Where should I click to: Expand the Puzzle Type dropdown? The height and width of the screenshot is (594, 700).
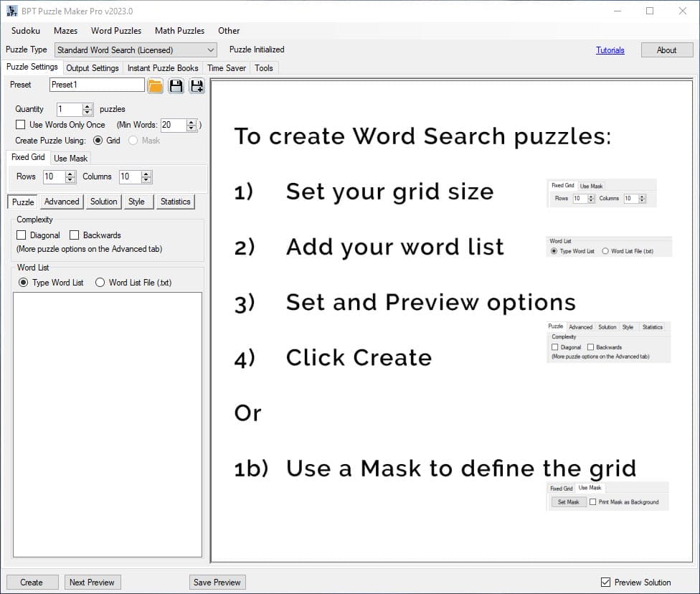tap(210, 50)
